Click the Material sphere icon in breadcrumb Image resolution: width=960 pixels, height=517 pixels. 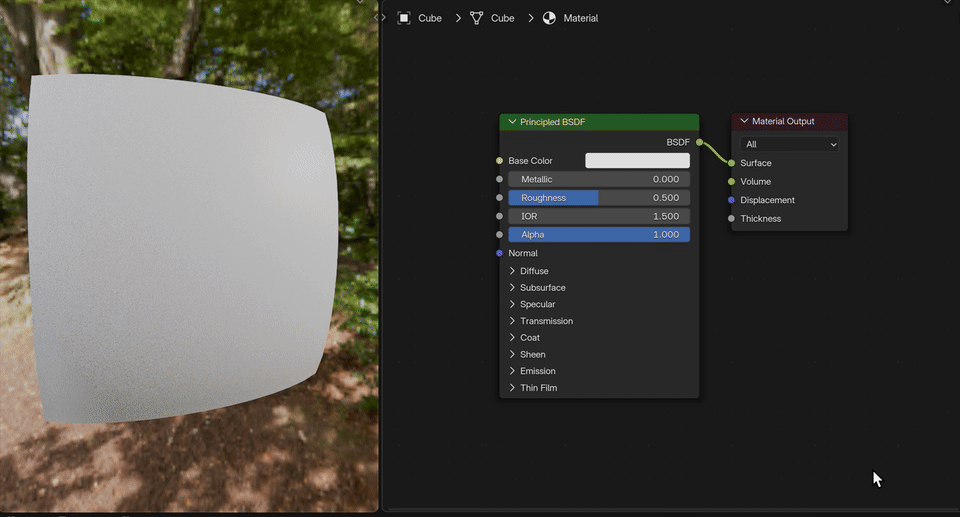tap(549, 18)
